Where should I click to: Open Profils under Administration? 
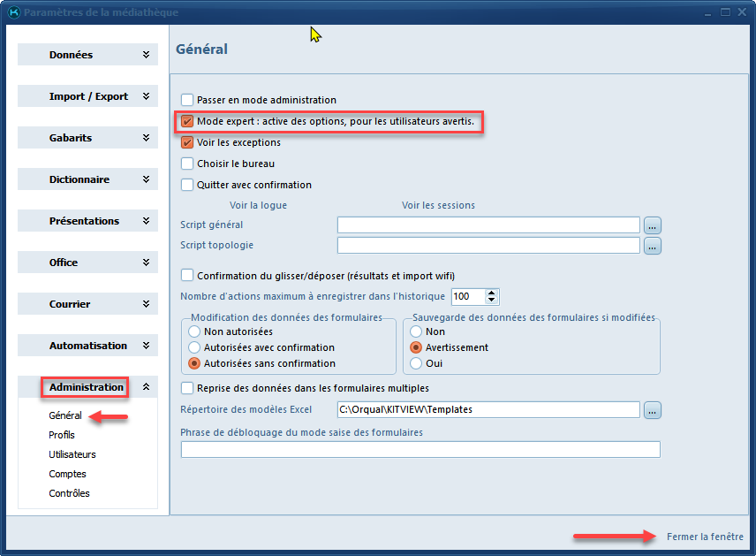62,435
